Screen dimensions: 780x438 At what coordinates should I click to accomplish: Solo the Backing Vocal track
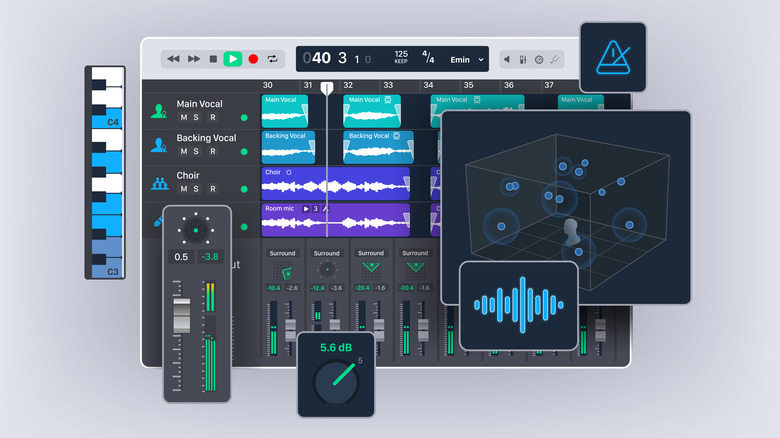(197, 152)
